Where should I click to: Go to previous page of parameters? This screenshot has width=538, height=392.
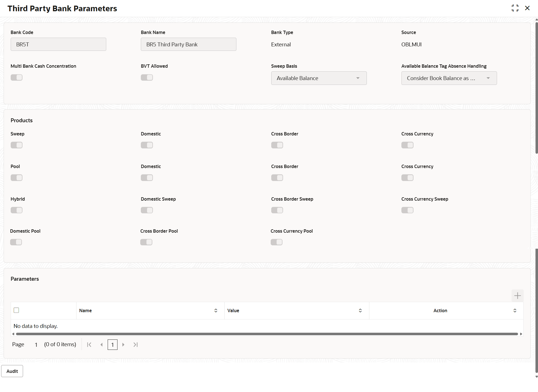pyautogui.click(x=101, y=345)
